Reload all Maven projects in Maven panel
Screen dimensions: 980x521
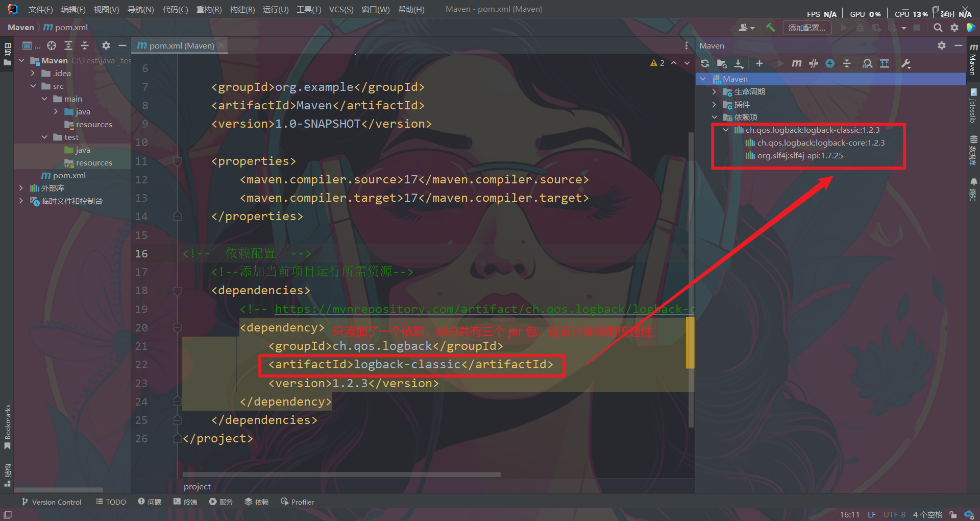coord(705,63)
